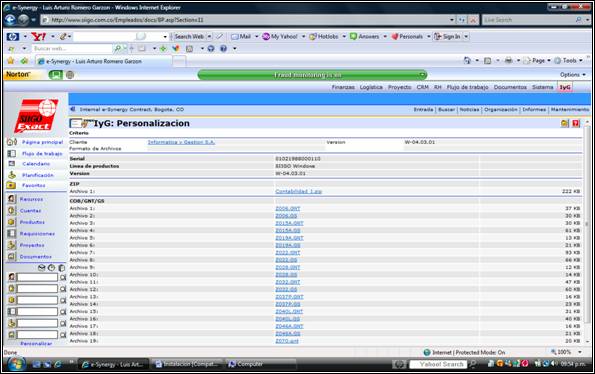The image size is (595, 374).
Task: Open the Mail dropdown arrow
Action: [257, 37]
